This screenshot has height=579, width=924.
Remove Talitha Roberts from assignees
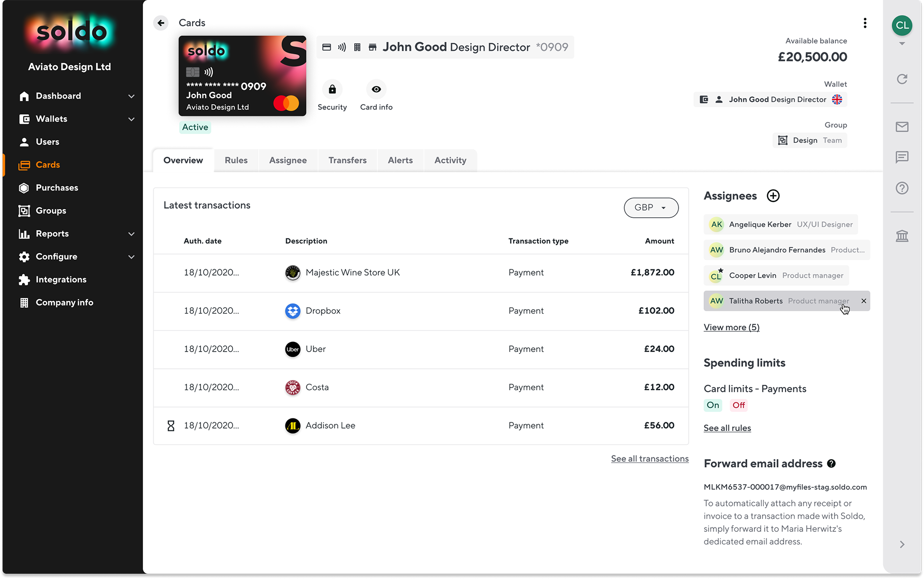(x=864, y=301)
